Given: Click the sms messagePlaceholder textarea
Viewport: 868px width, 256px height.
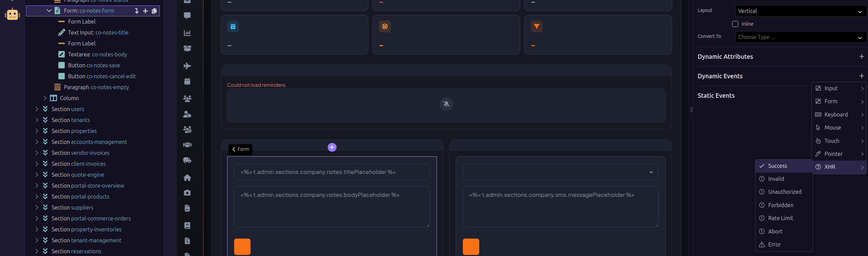Looking at the screenshot, I should pyautogui.click(x=560, y=206).
